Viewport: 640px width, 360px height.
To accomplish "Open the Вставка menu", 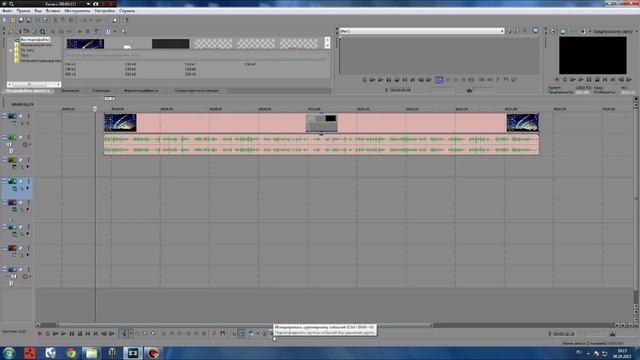I will click(x=53, y=11).
